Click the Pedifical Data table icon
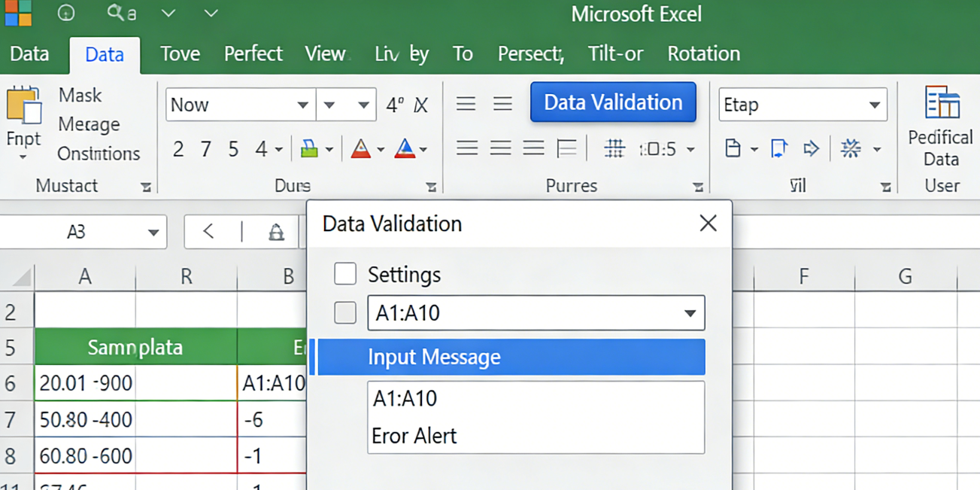Viewport: 980px width, 490px height. coord(942,103)
